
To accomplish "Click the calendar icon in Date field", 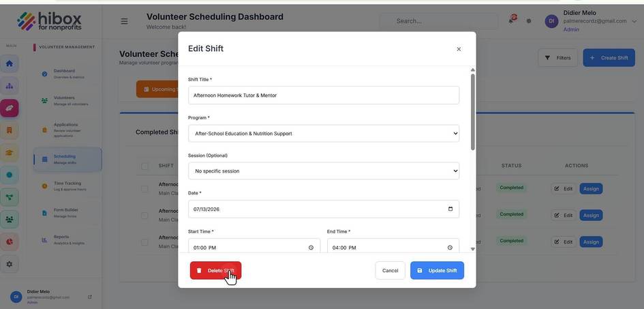I will [450, 209].
